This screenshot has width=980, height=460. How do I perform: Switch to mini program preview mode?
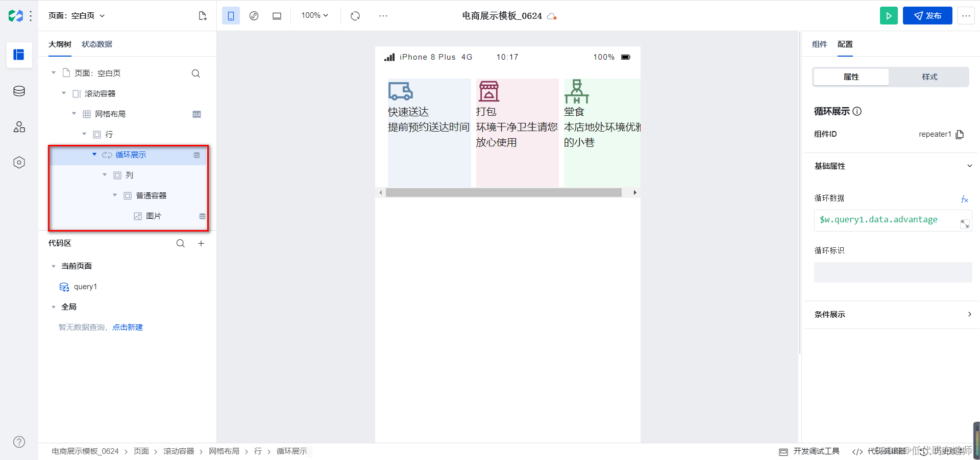pos(254,16)
